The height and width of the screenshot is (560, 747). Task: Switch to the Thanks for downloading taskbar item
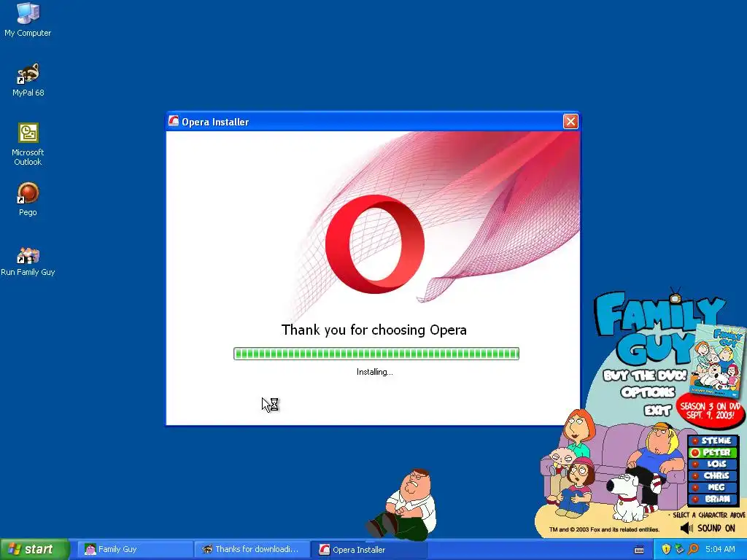(x=252, y=549)
